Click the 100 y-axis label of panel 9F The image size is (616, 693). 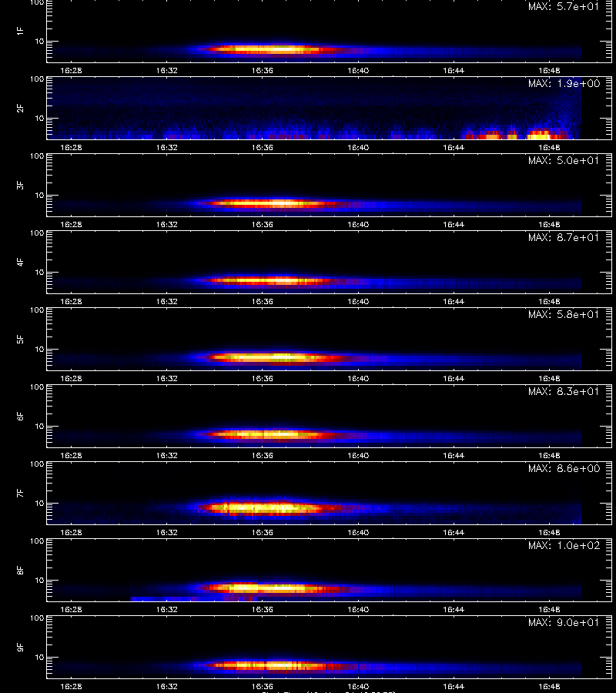[x=37, y=618]
